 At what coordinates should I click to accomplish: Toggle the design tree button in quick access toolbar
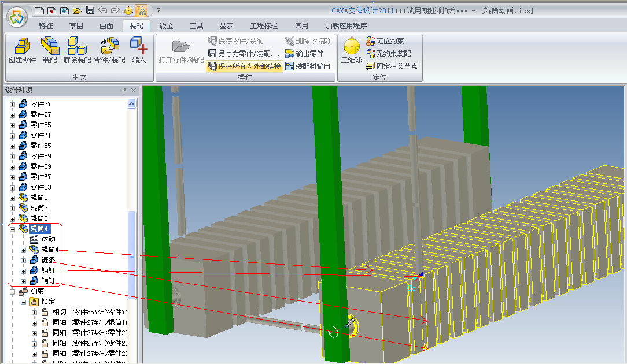[x=141, y=10]
